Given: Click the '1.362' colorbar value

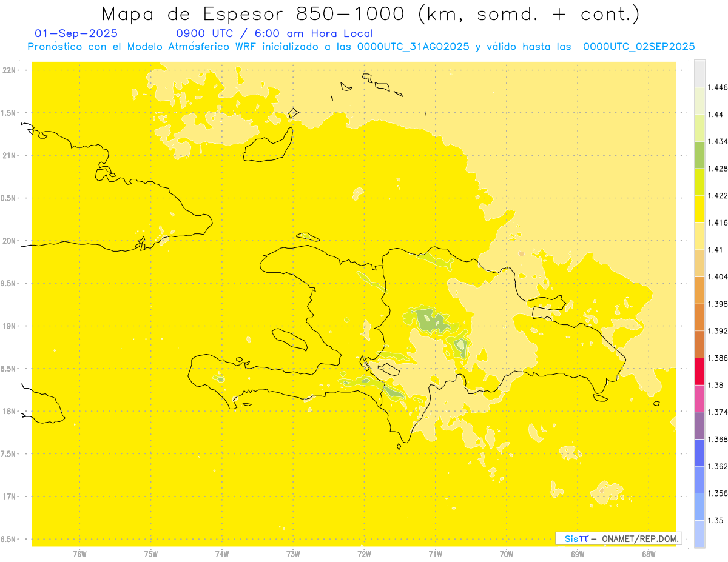Looking at the screenshot, I should 718,466.
